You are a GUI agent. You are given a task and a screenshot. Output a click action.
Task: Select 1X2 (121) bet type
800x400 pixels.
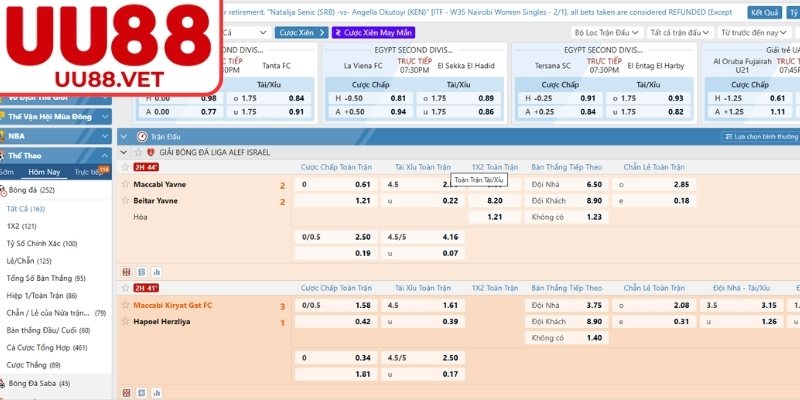pyautogui.click(x=21, y=226)
